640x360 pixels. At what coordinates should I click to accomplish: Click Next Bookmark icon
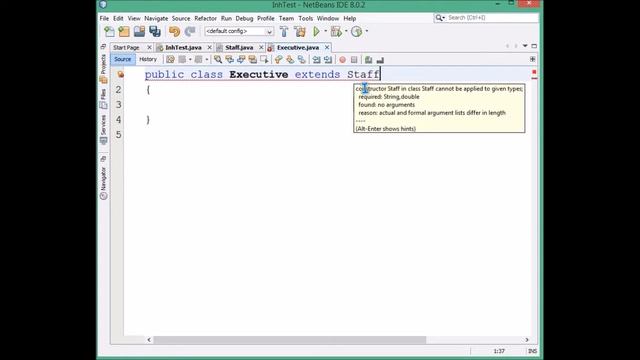point(290,60)
